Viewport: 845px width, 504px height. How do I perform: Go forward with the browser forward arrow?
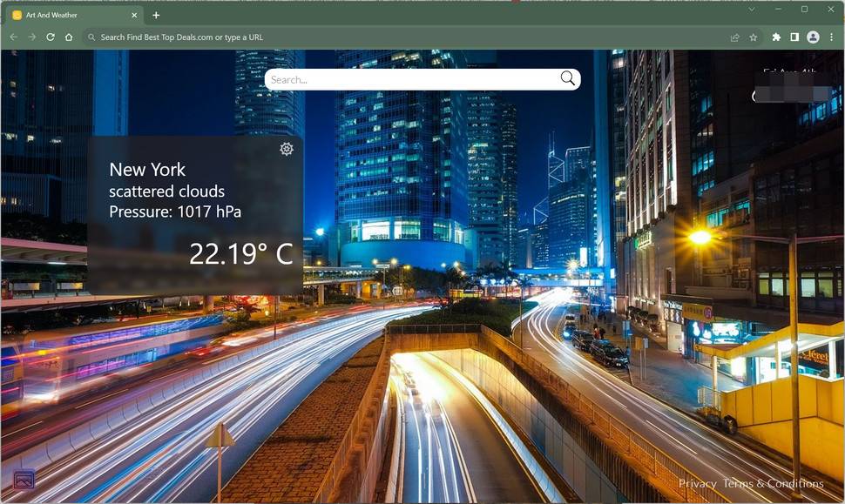32,37
